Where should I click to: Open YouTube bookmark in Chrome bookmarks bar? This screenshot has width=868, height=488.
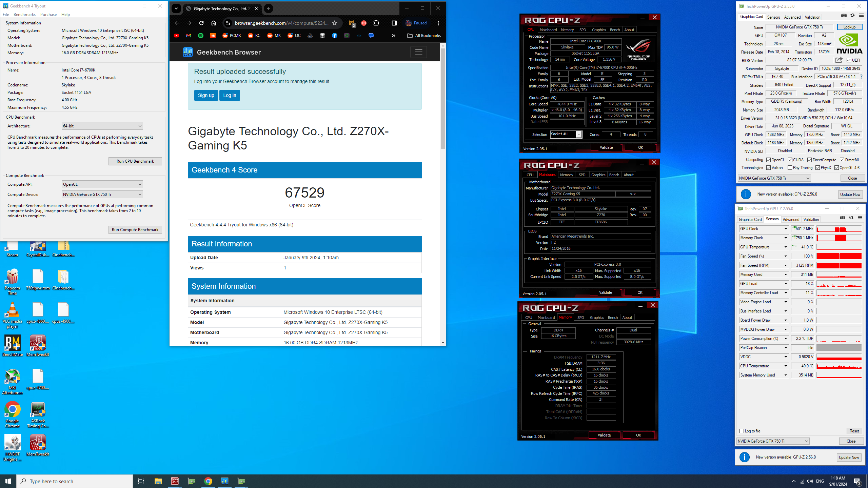pyautogui.click(x=176, y=36)
